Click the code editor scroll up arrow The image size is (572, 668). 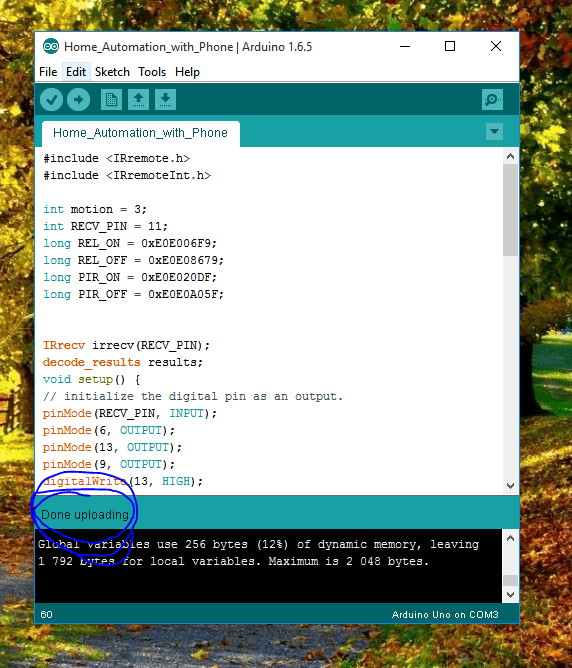click(x=510, y=156)
